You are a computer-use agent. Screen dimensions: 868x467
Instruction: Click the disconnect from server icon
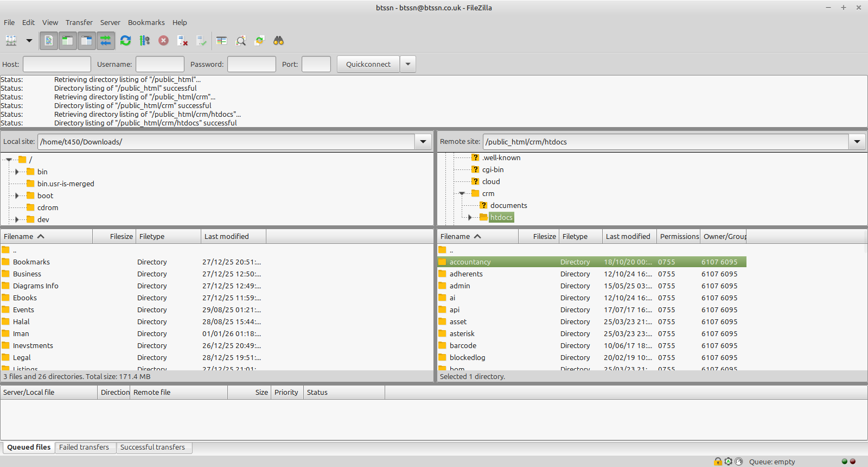point(182,41)
